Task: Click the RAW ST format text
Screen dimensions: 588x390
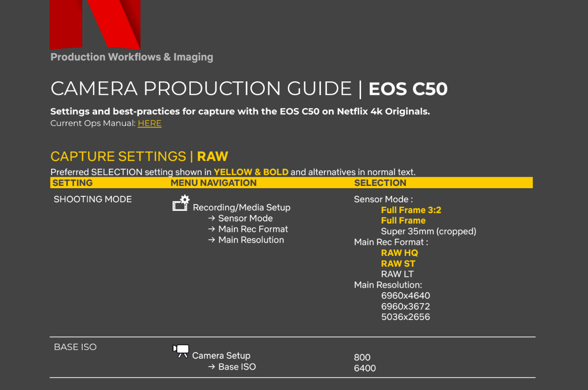Action: pos(398,264)
